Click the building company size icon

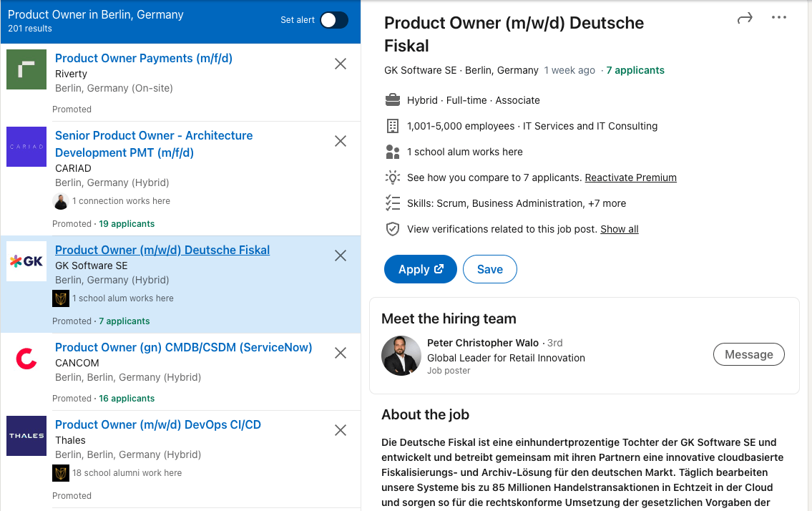click(x=393, y=126)
